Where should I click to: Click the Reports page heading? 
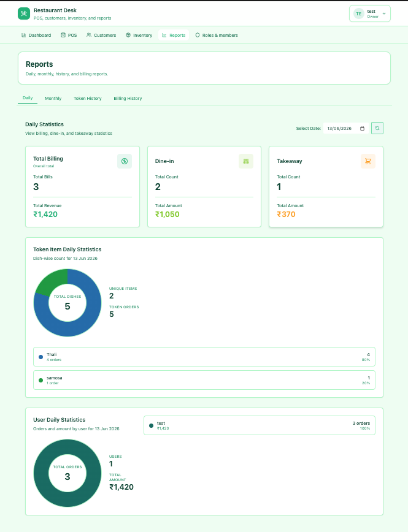tap(39, 64)
